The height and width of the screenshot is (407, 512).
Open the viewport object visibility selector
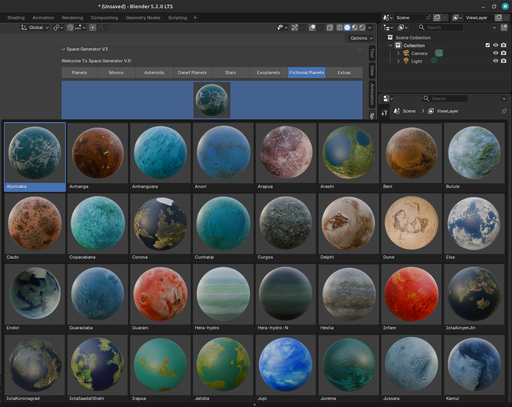pyautogui.click(x=282, y=28)
